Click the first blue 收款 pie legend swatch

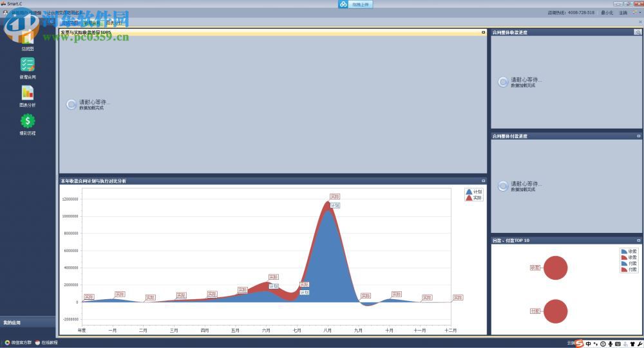(624, 251)
